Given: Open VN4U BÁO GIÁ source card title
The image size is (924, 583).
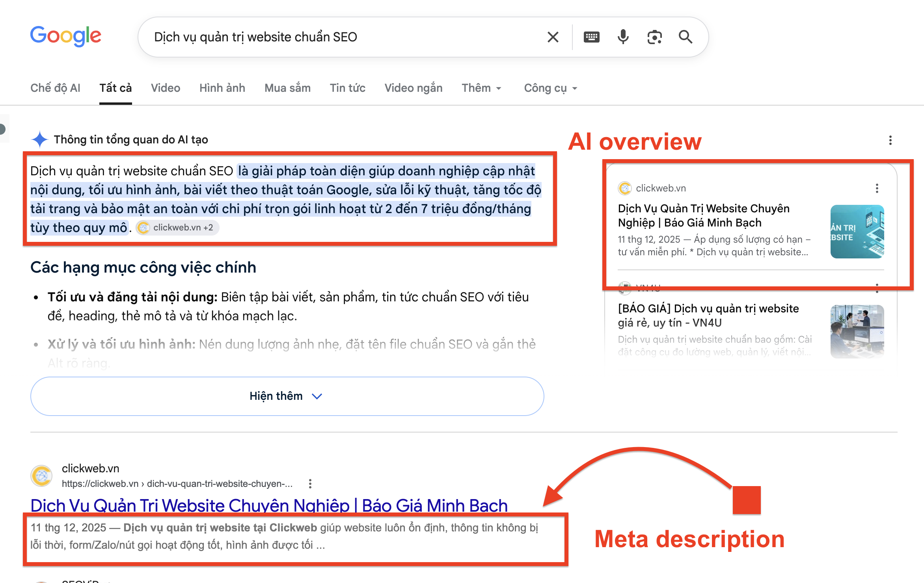Looking at the screenshot, I should [708, 316].
